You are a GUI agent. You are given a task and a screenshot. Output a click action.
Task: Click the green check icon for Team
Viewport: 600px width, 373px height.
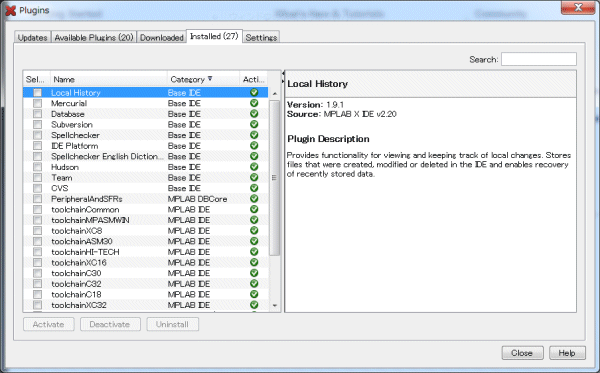coord(254,178)
